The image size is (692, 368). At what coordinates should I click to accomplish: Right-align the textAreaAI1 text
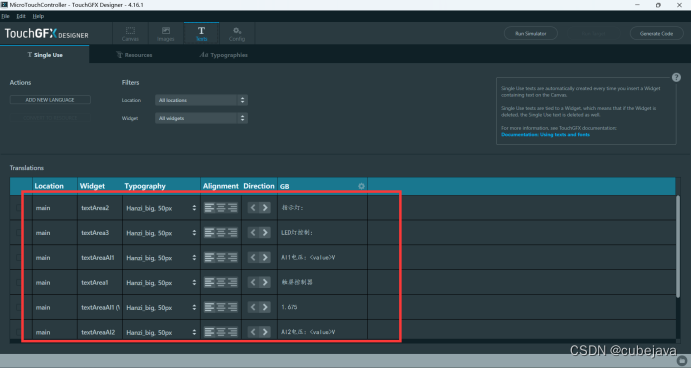pos(233,257)
